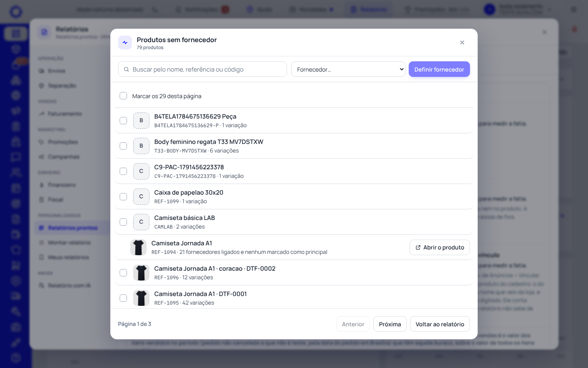
Task: Toggle the Camiseta básica LAB checkbox
Action: pos(123,222)
